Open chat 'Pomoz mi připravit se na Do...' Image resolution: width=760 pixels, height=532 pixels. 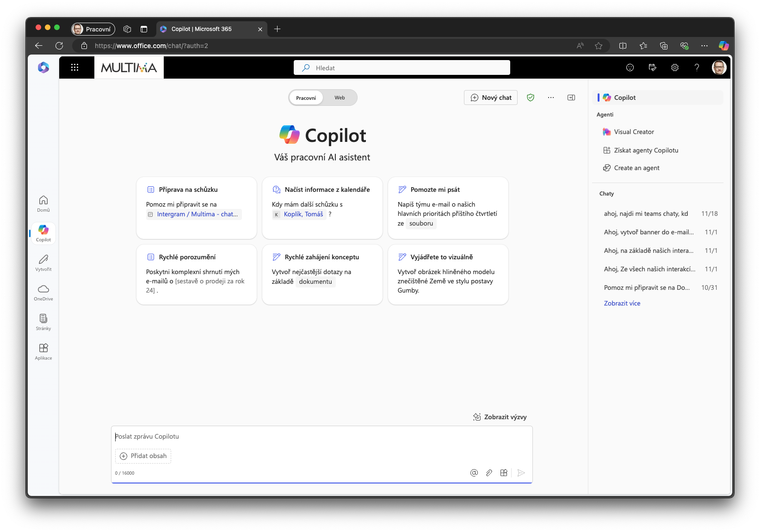(x=661, y=287)
